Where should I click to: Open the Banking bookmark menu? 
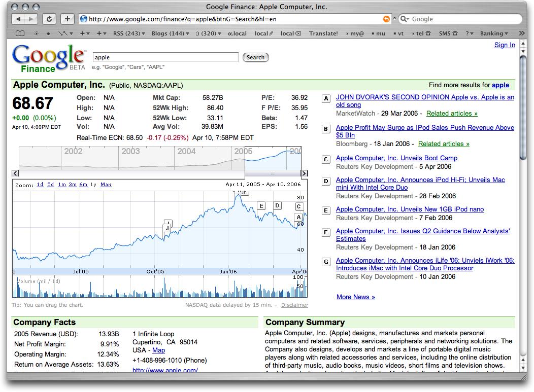click(x=494, y=33)
